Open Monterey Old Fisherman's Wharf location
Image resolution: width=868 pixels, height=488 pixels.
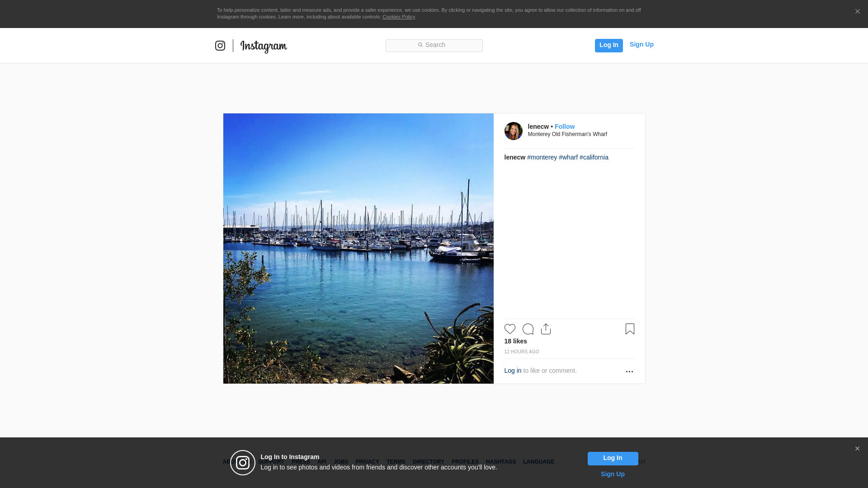[567, 134]
